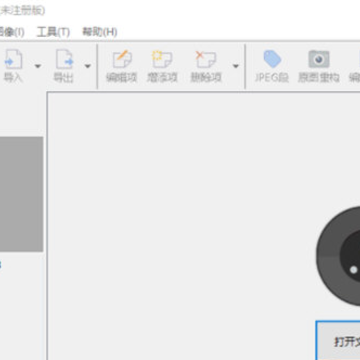Click the 未注册版 title bar text
Viewport: 360px width, 360px height.
point(22,10)
